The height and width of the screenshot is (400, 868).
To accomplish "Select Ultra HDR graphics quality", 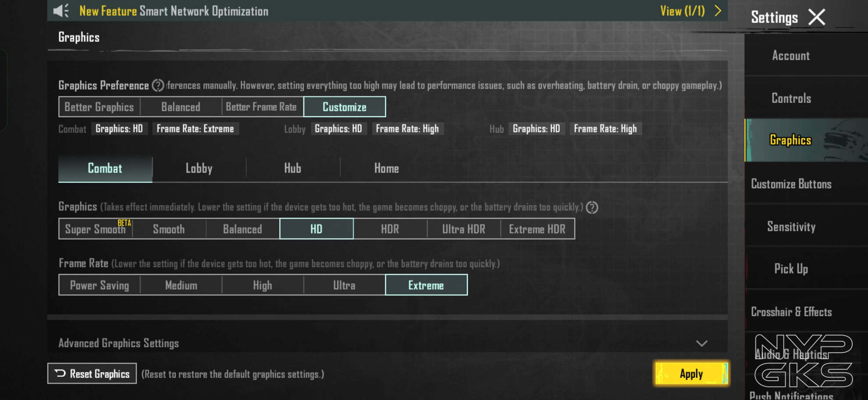I will (463, 229).
